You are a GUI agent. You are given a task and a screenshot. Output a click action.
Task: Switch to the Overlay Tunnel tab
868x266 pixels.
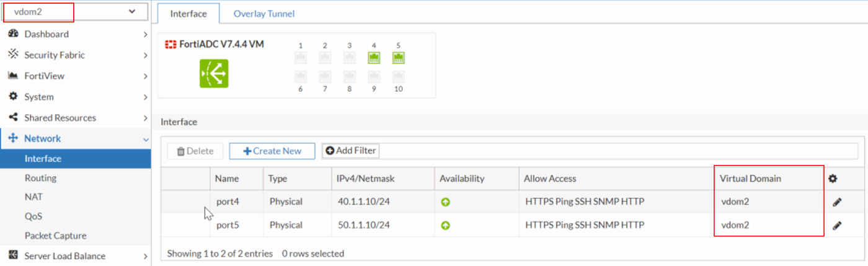point(264,13)
